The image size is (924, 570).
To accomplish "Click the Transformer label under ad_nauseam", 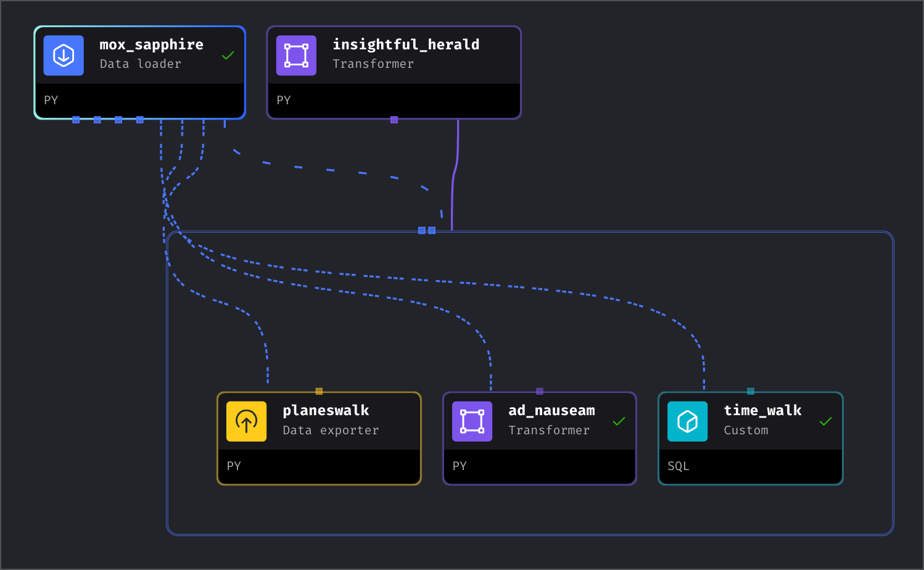I will (x=549, y=431).
